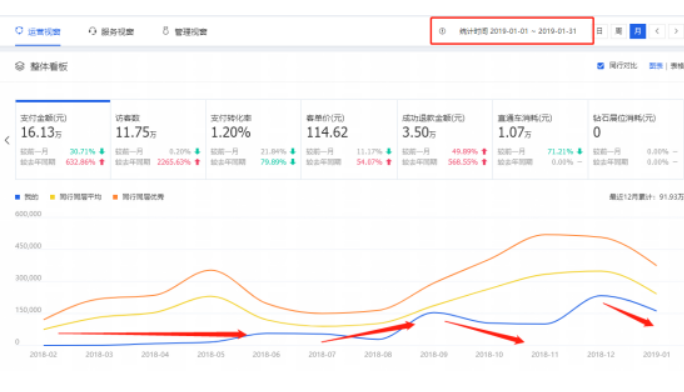Select the 访客数 metric card
The width and height of the screenshot is (684, 392).
158,140
